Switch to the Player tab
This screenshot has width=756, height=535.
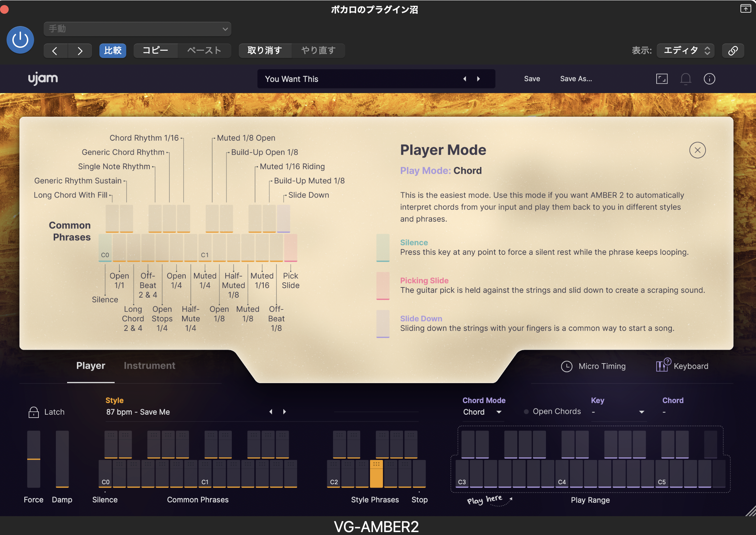click(x=91, y=366)
